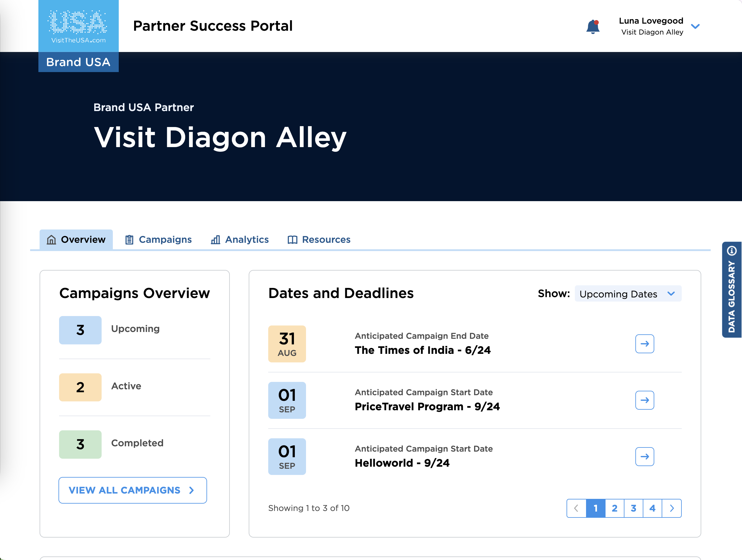742x560 pixels.
Task: Click the PriceTravel row's 01 SEP badge
Action: 287,400
